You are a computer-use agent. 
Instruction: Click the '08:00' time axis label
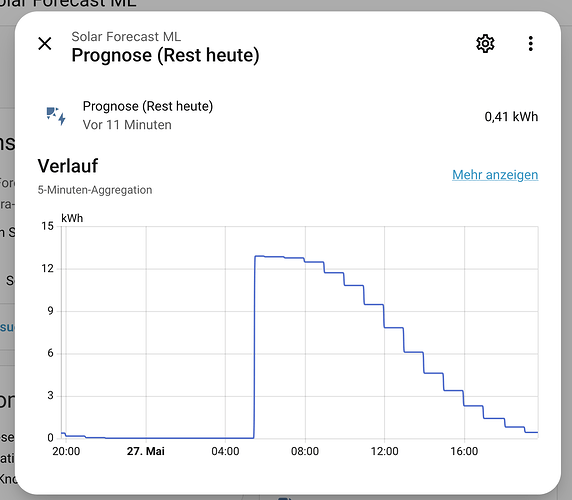pyautogui.click(x=305, y=451)
